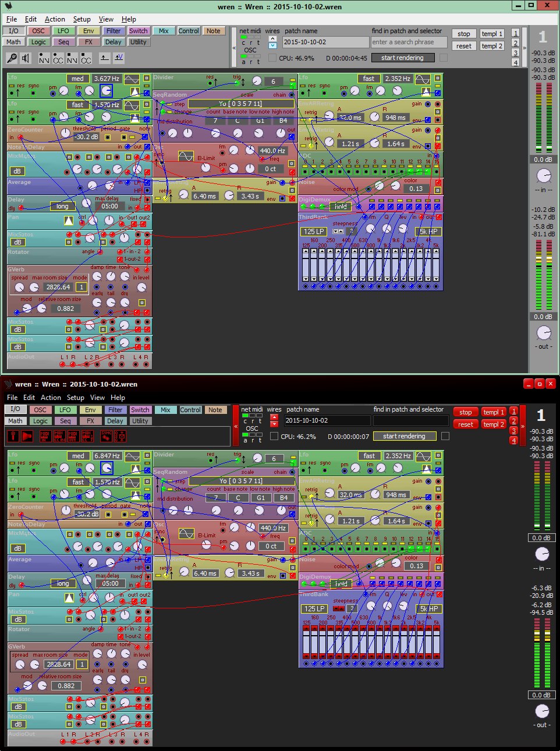Click the wires down arrow in the top window

click(x=272, y=45)
